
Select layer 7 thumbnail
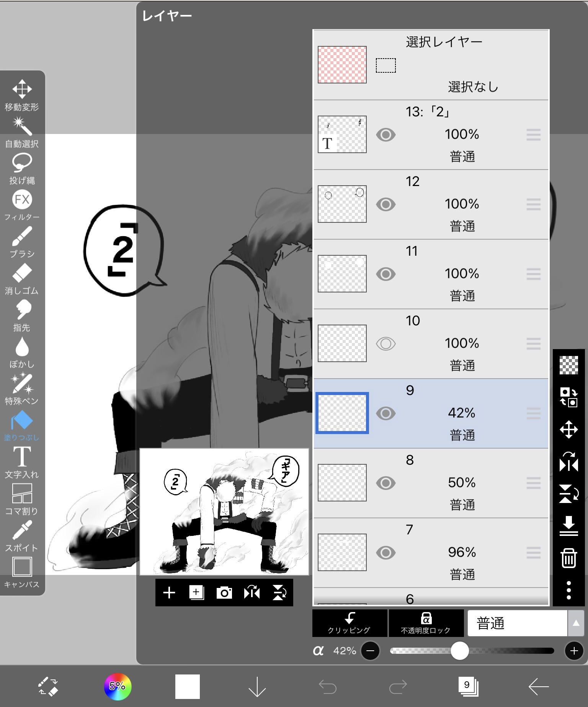click(342, 552)
